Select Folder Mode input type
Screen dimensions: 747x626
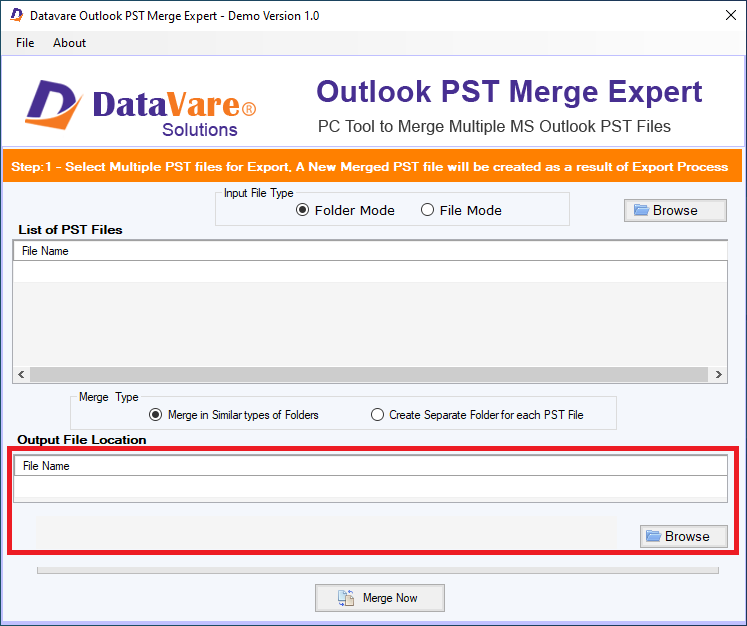coord(345,210)
